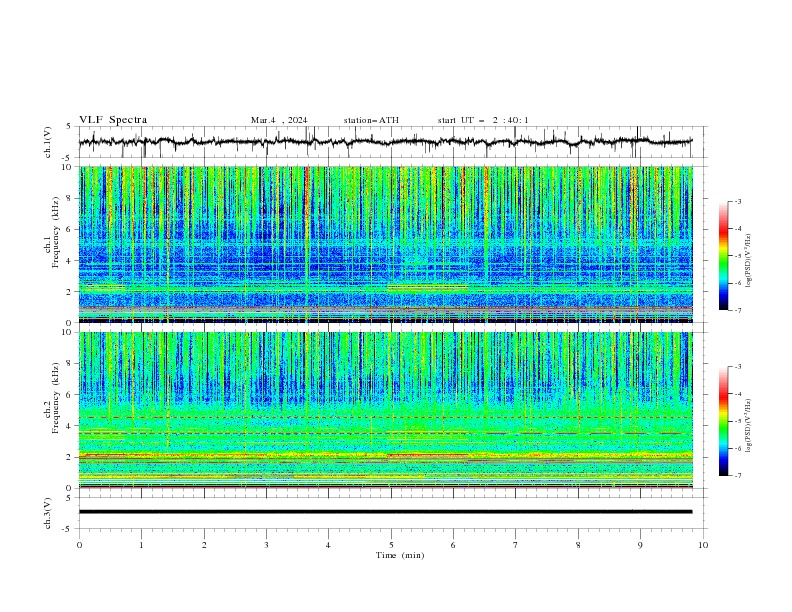Click the time axis tick label "0"
The height and width of the screenshot is (612, 792).
click(79, 545)
